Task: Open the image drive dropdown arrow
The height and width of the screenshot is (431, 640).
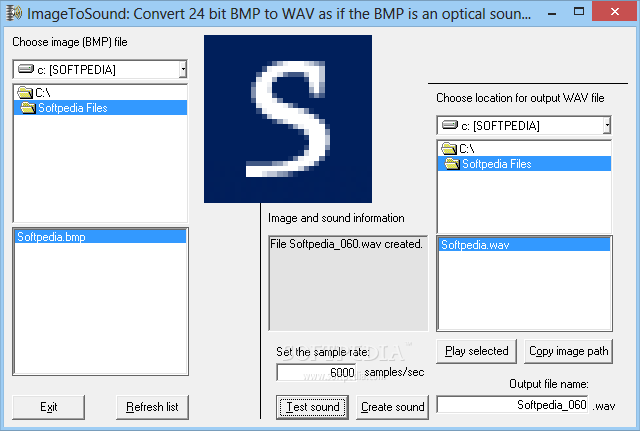Action: (183, 69)
